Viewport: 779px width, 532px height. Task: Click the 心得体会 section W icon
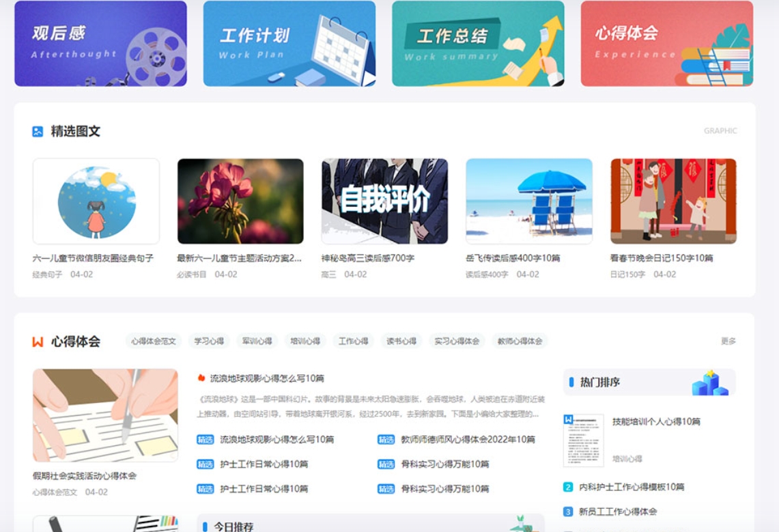point(38,341)
